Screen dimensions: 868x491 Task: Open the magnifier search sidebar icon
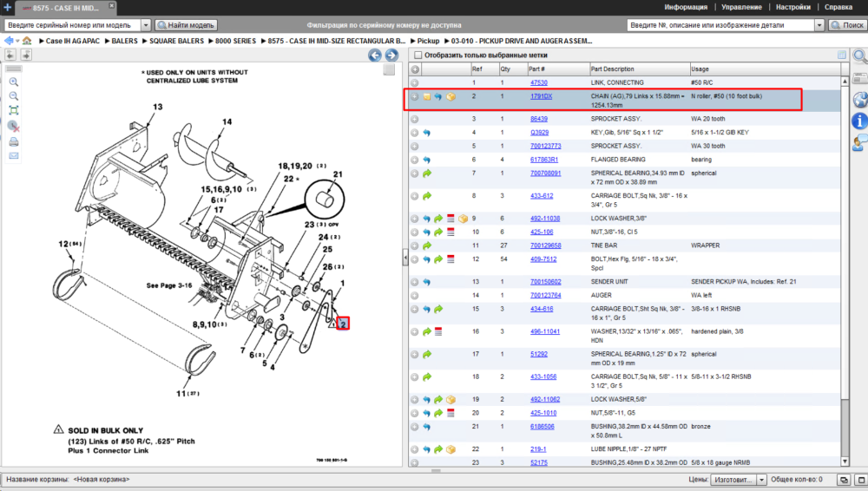click(859, 56)
